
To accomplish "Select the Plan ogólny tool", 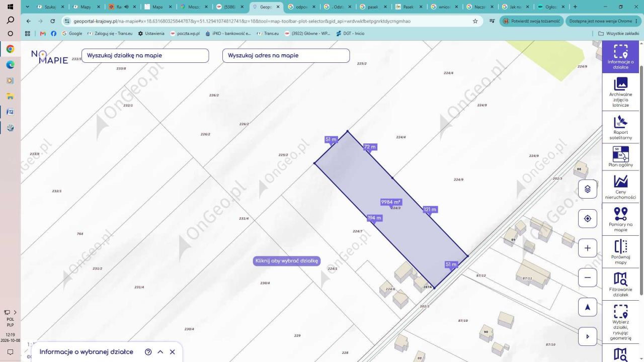I will pos(620,157).
